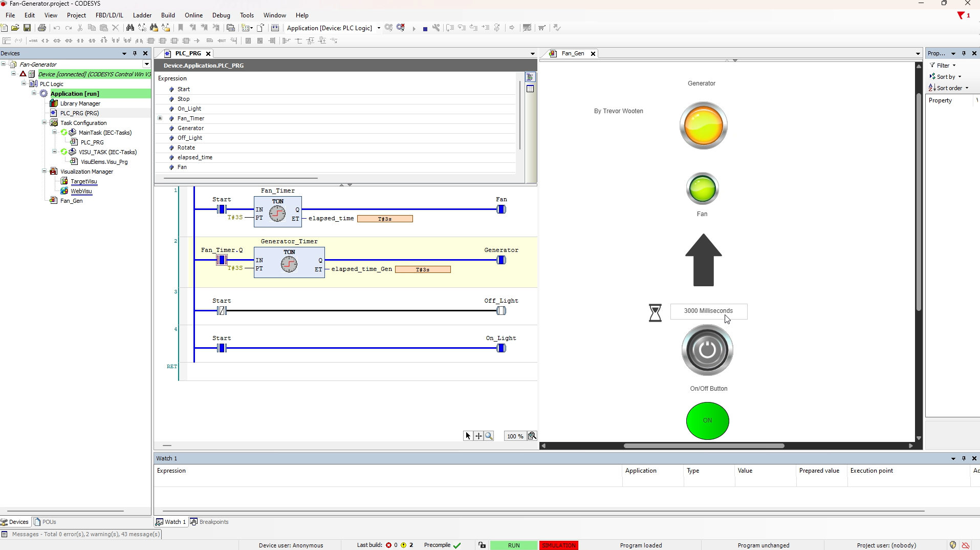Click the 100 % zoom level field

[515, 436]
